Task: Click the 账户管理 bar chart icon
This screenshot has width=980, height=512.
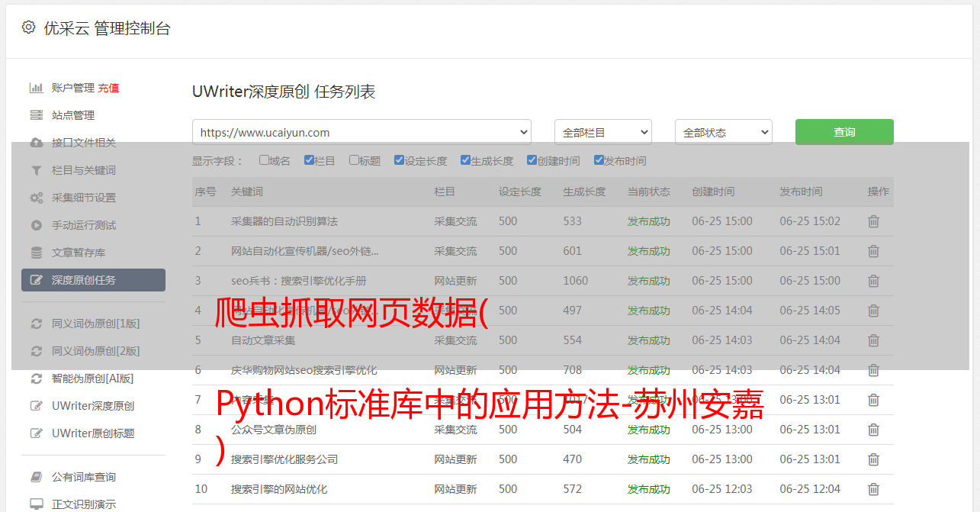Action: coord(36,88)
